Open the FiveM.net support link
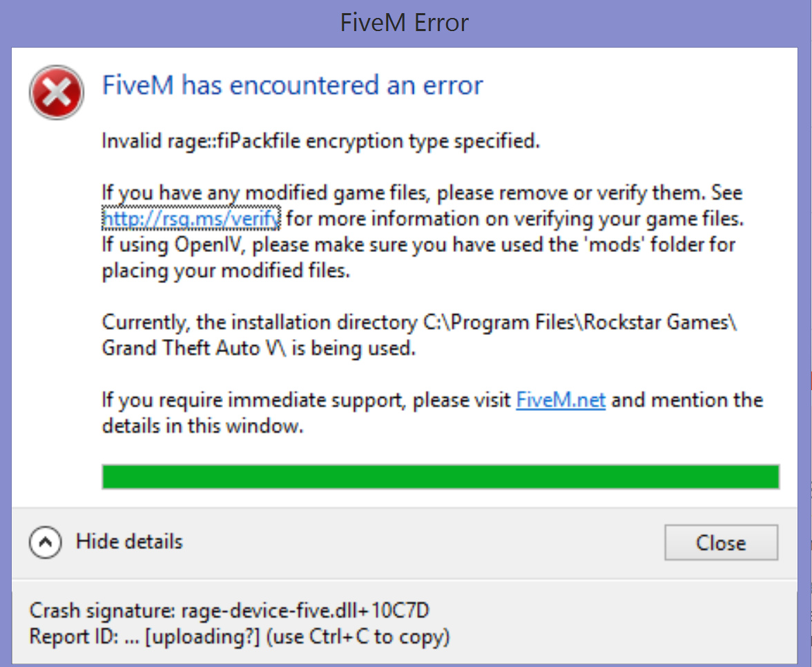This screenshot has height=667, width=812. point(561,400)
